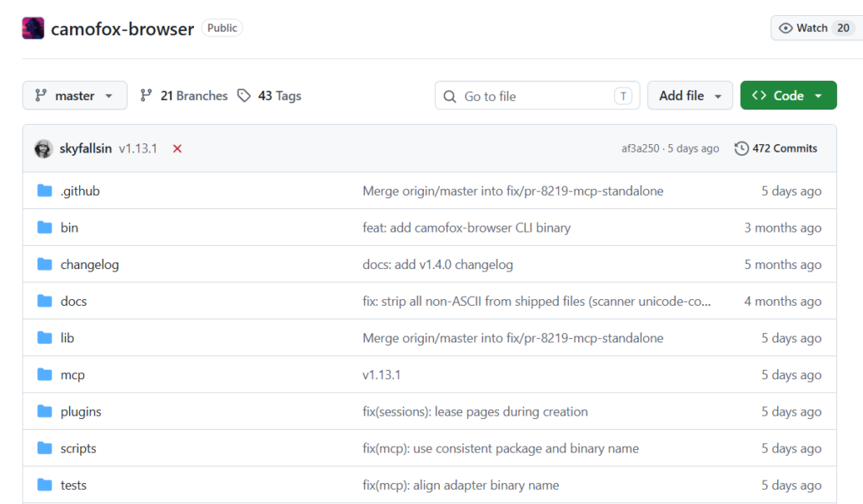Click the angle-brackets icon on the Code button

click(x=759, y=95)
